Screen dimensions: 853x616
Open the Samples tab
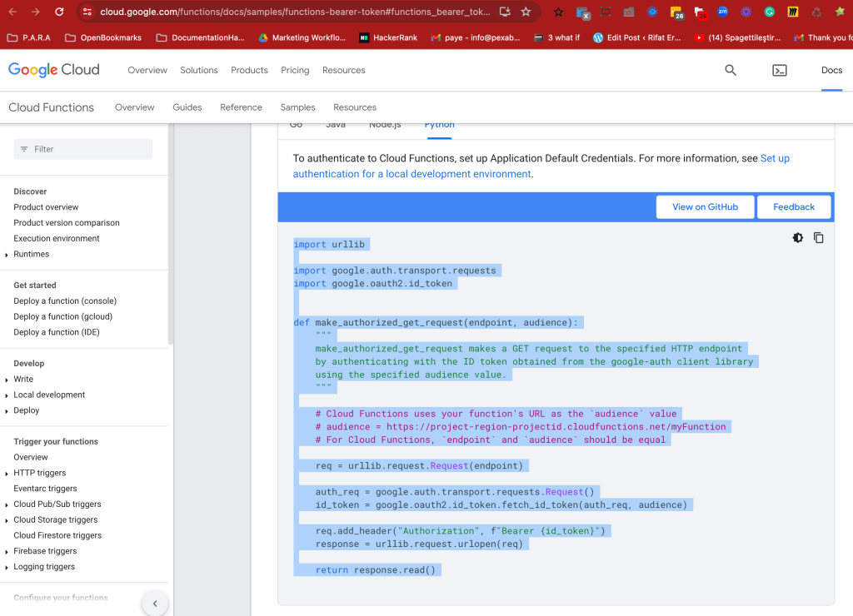coord(297,107)
